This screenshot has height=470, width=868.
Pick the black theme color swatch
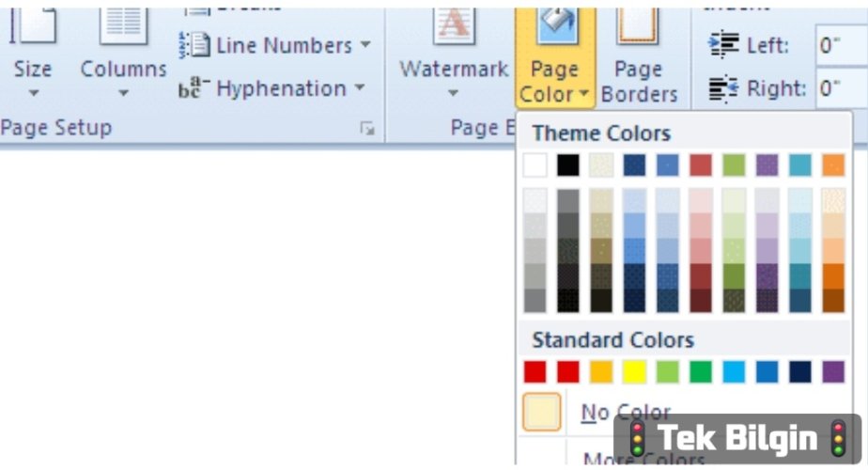pos(568,165)
